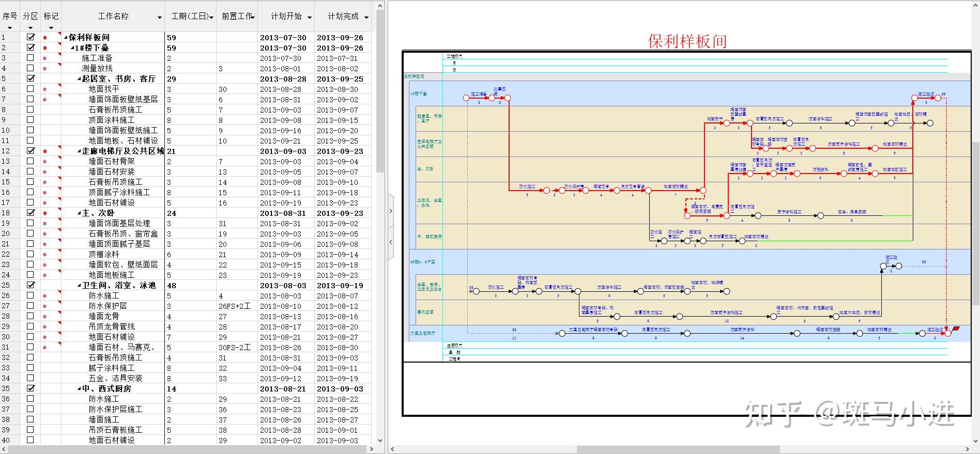Click the 1#楼下叠 zone label in the diagram
The image size is (980, 454).
tap(419, 94)
